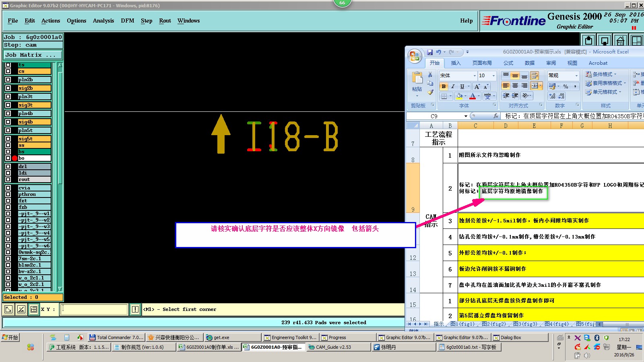The width and height of the screenshot is (644, 362).
Task: Toggle checkbox for layer pln4b
Action: coord(8,113)
